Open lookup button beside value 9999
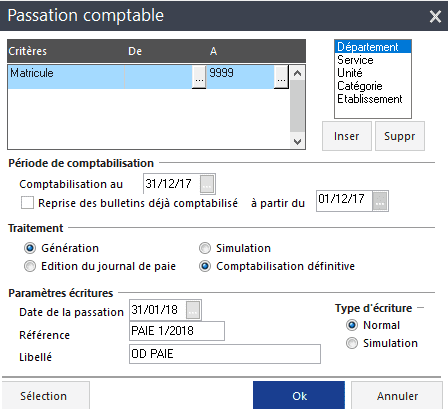This screenshot has height=414, width=448. coord(281,77)
